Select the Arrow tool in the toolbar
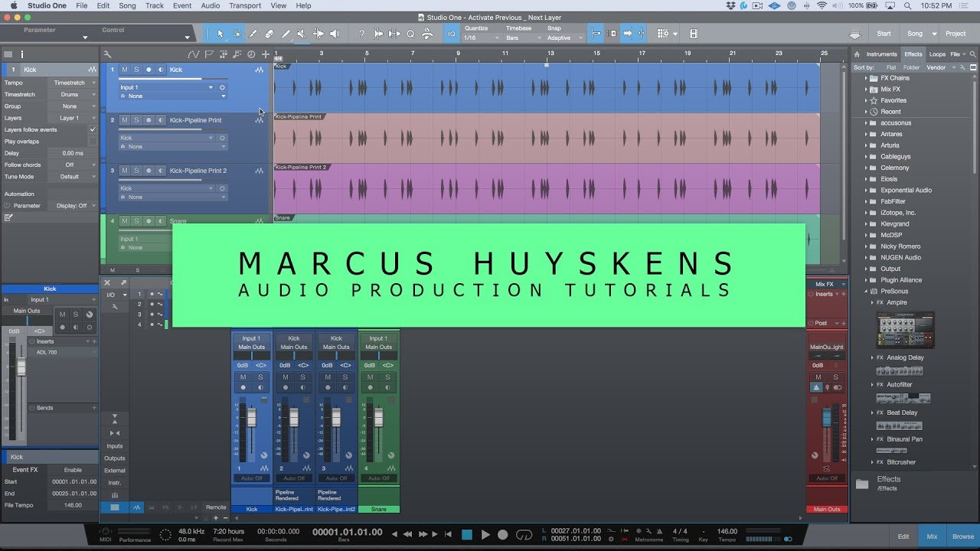 [x=220, y=34]
